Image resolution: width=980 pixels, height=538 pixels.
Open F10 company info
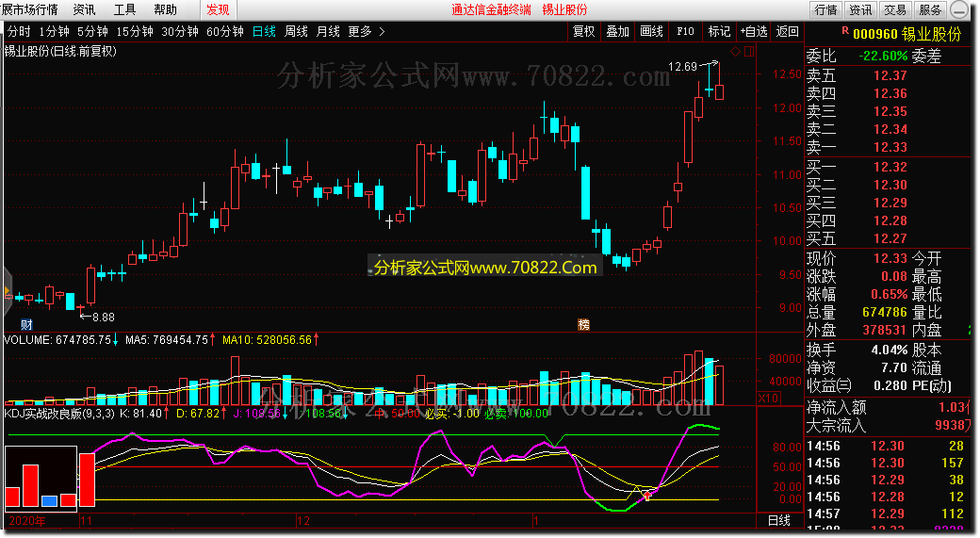685,31
